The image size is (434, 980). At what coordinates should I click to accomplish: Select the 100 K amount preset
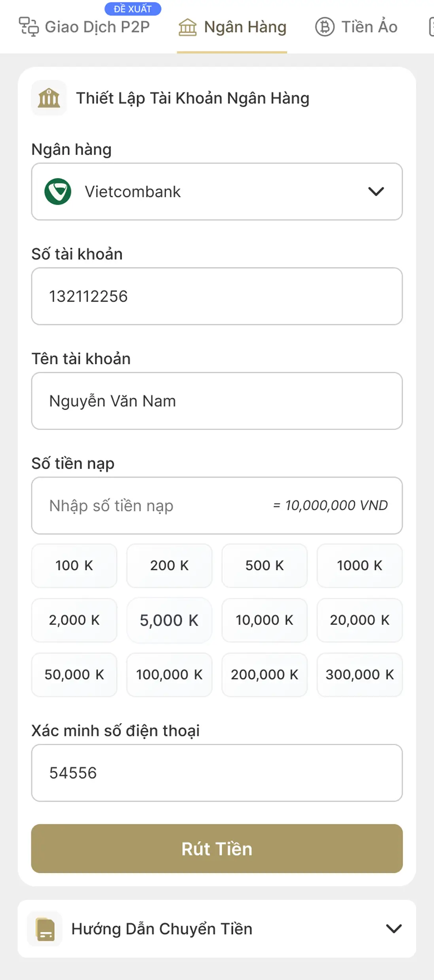(x=74, y=566)
